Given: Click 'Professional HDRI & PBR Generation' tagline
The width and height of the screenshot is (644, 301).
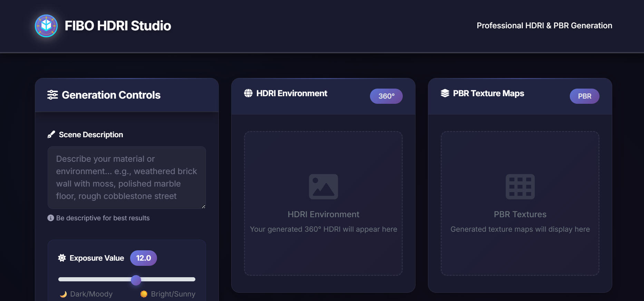Looking at the screenshot, I should (544, 26).
